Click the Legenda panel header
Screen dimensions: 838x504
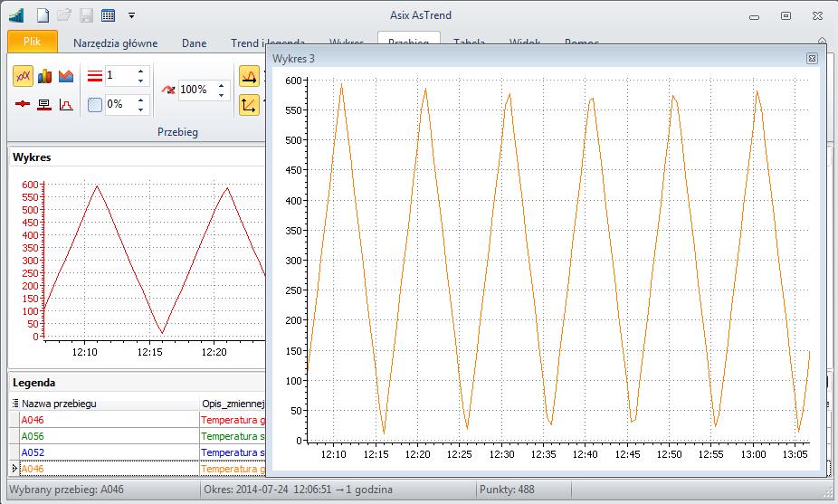coord(138,383)
